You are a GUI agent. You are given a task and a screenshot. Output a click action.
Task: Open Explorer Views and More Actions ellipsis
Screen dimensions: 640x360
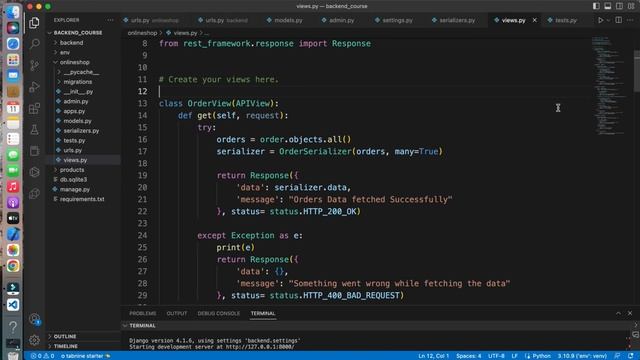110,20
